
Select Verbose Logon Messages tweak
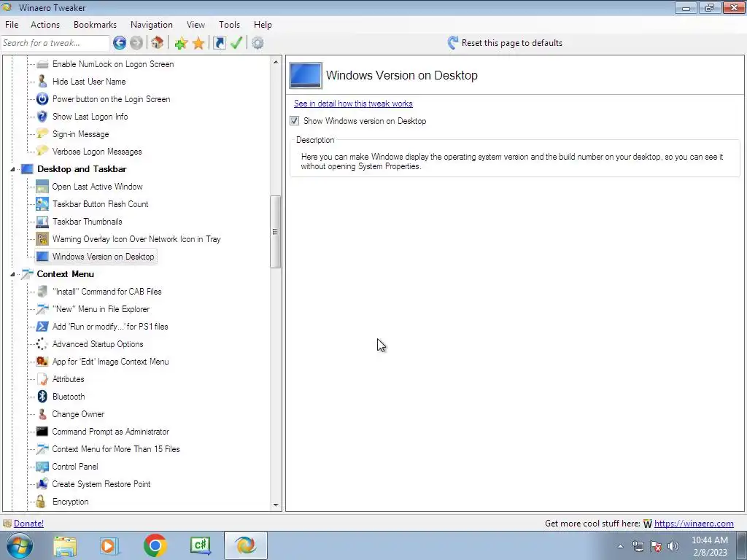click(97, 152)
